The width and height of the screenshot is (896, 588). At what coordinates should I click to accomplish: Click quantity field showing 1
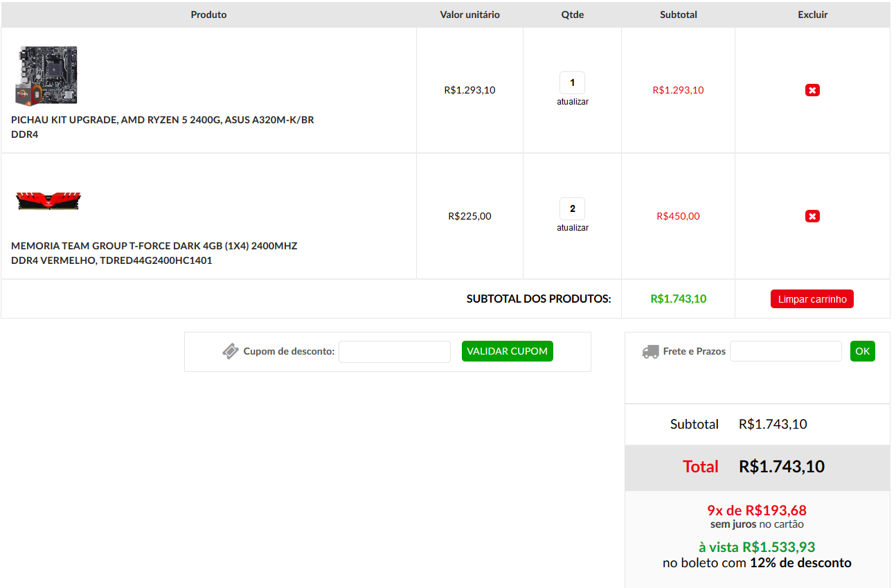coord(572,83)
